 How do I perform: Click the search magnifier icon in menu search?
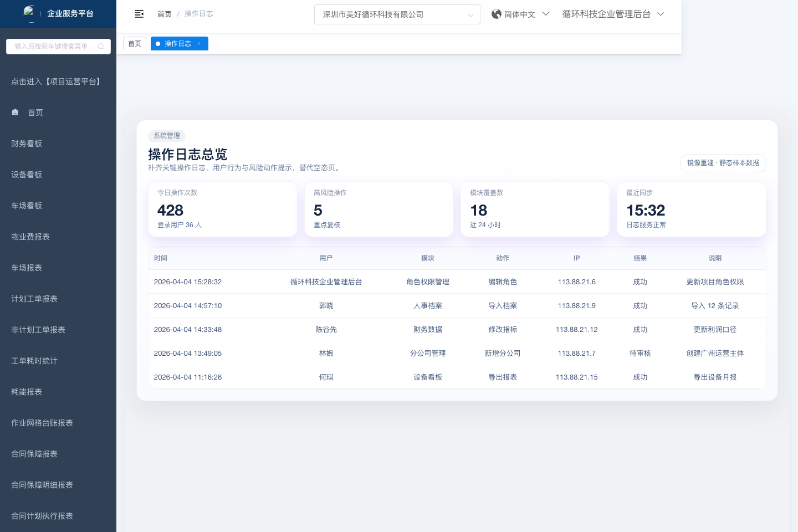pos(101,47)
